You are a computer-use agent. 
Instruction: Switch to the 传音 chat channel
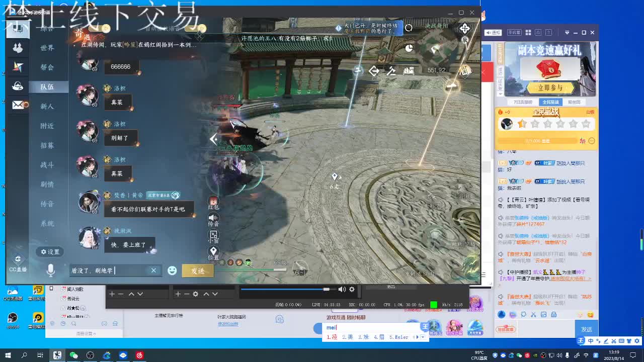tap(47, 204)
